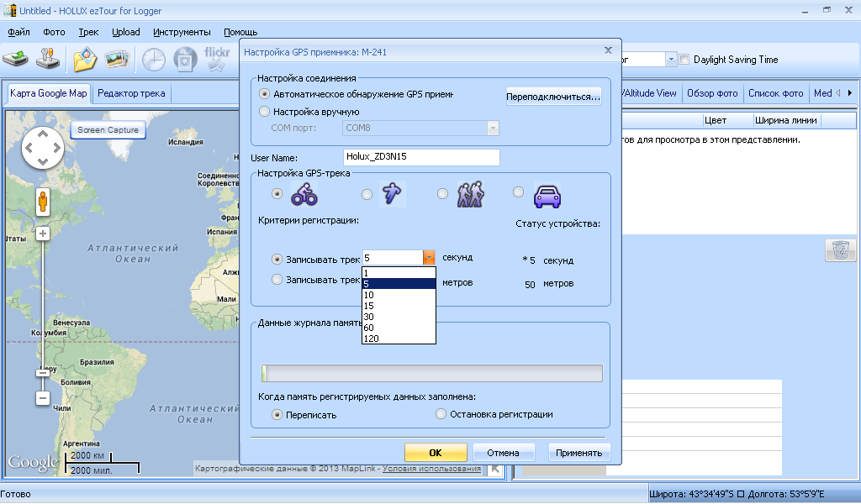The width and height of the screenshot is (861, 504).
Task: Select the car track mode radio button
Action: (518, 192)
